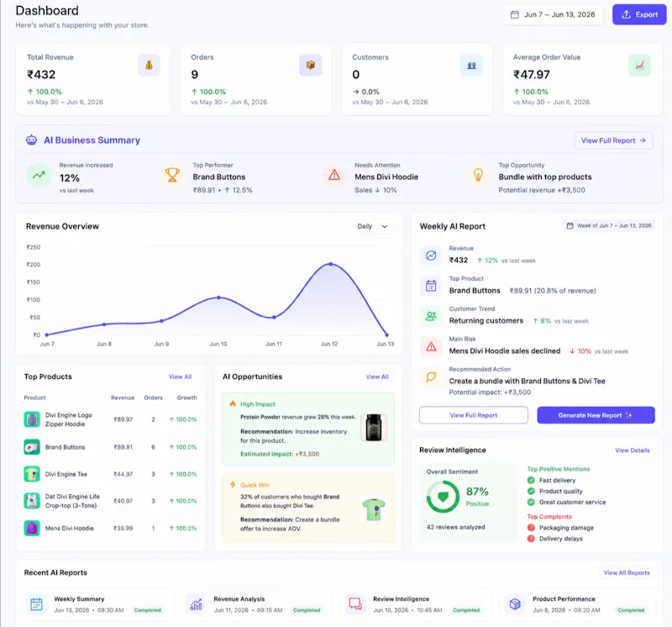Click the green tee image in Quick Win
672x627 pixels.
click(374, 509)
